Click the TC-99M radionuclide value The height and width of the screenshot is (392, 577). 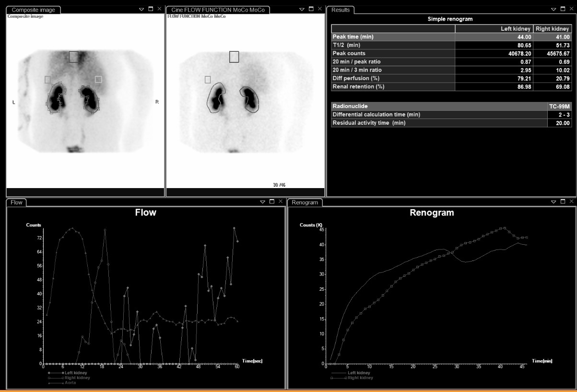point(560,106)
